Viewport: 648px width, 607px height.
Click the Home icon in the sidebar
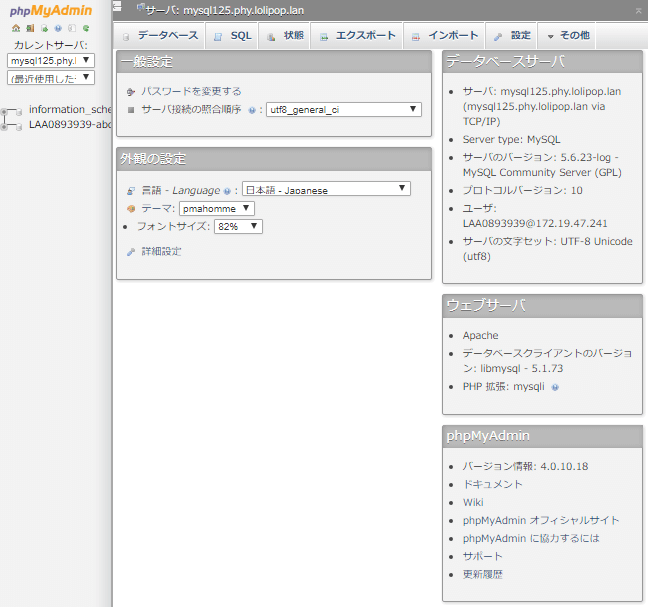point(15,29)
